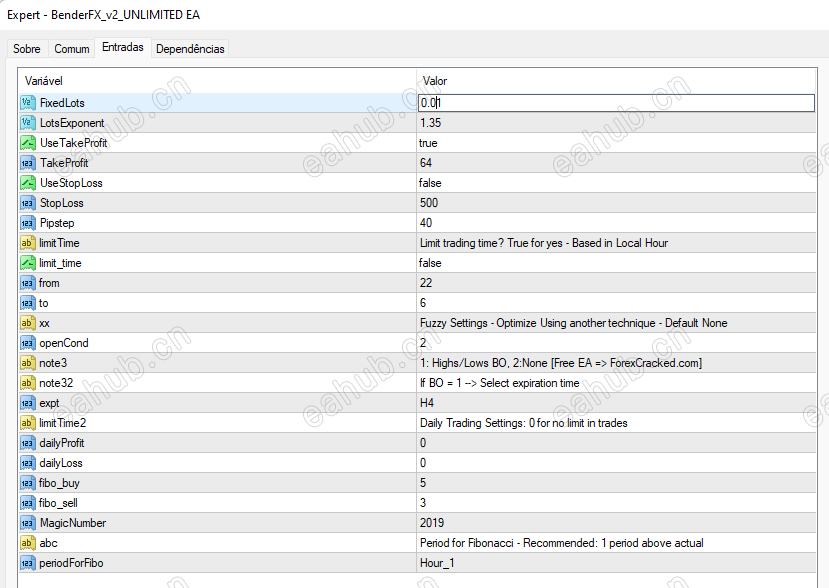Click the LotsExponent double-type icon
This screenshot has height=588, width=829.
(27, 123)
